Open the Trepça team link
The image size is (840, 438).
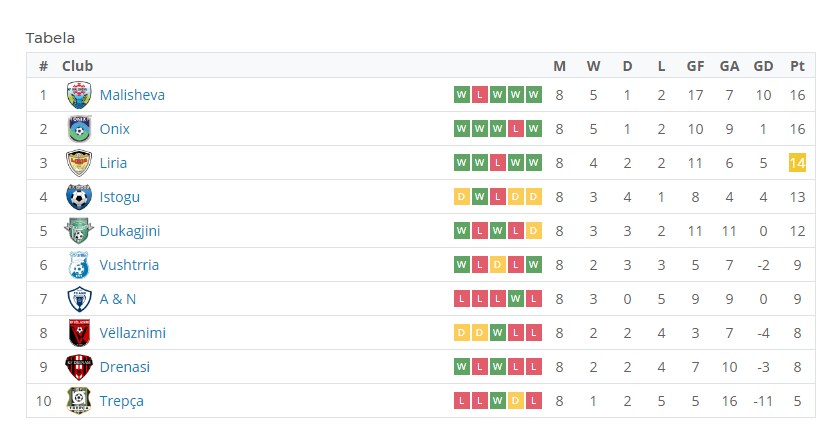tap(121, 401)
